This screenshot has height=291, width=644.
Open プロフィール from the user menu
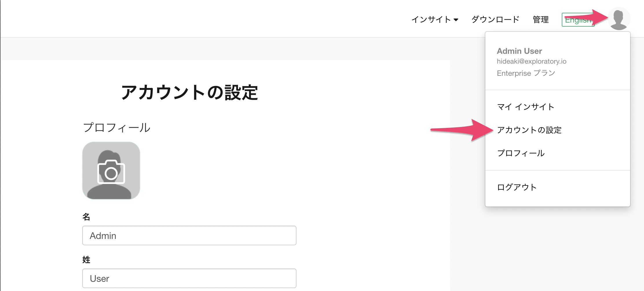[x=521, y=153]
